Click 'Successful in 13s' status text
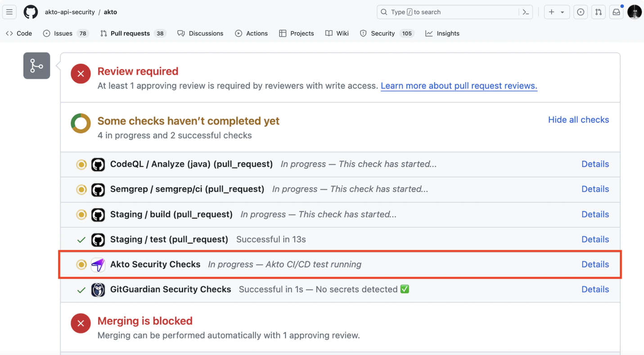The image size is (644, 355). tap(271, 239)
